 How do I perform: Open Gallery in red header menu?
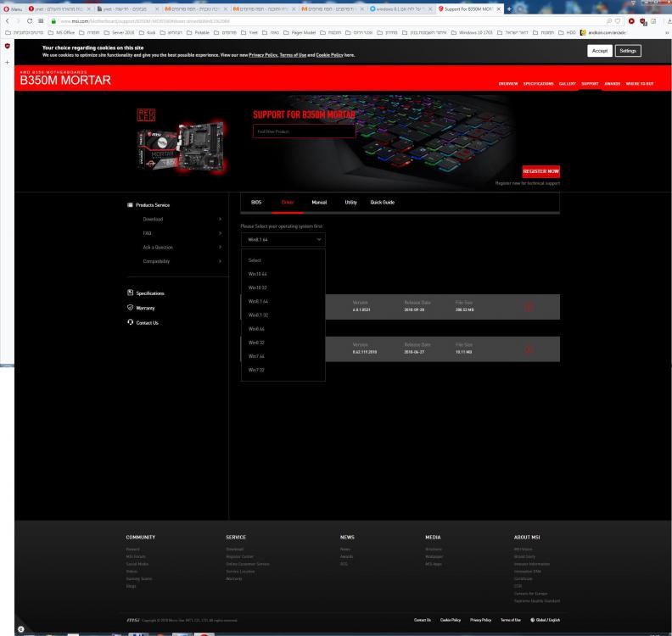pos(568,83)
